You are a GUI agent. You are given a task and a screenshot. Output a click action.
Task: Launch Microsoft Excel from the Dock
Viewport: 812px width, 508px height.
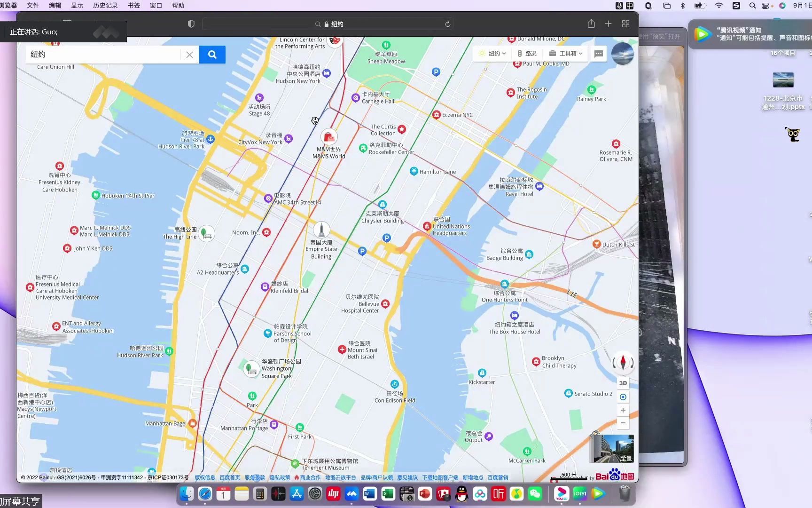click(388, 493)
